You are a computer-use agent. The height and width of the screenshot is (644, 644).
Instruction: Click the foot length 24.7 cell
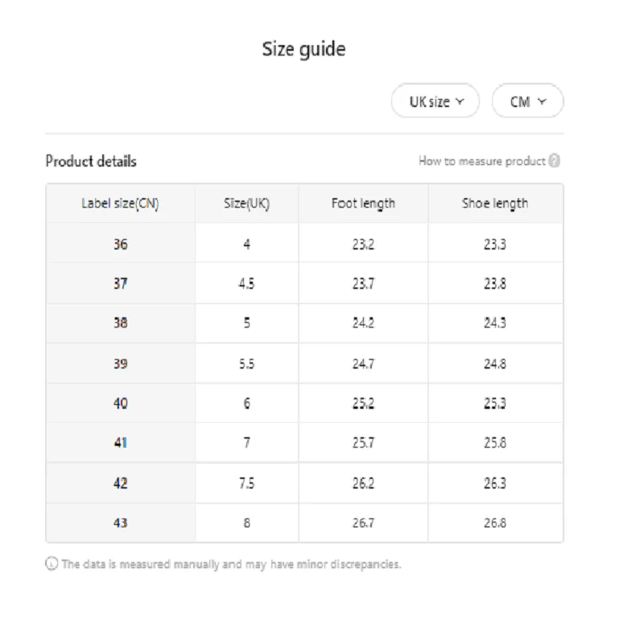pyautogui.click(x=363, y=364)
